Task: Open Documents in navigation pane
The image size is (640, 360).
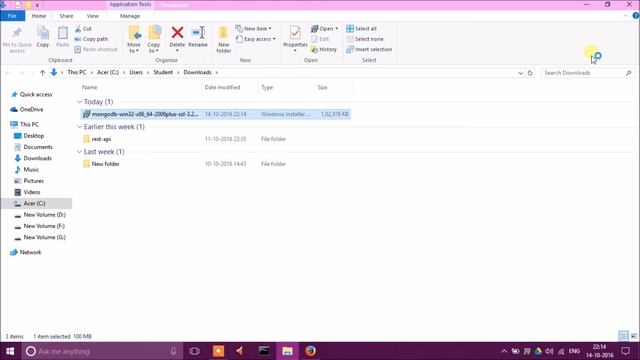Action: pyautogui.click(x=38, y=147)
